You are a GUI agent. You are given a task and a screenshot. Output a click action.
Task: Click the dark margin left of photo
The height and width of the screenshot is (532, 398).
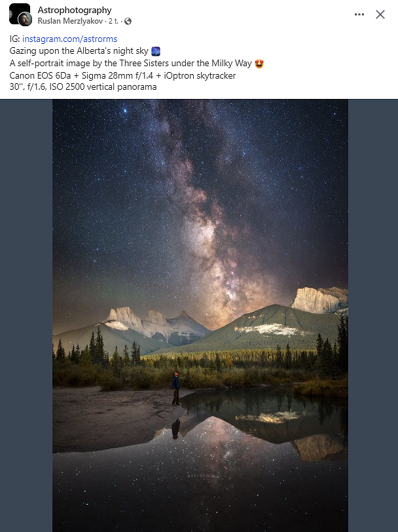pos(26,316)
